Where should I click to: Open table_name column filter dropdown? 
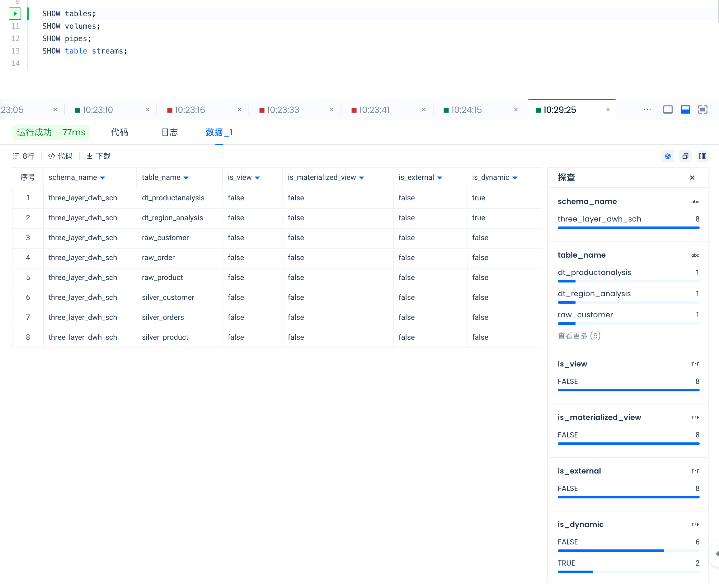(x=186, y=178)
